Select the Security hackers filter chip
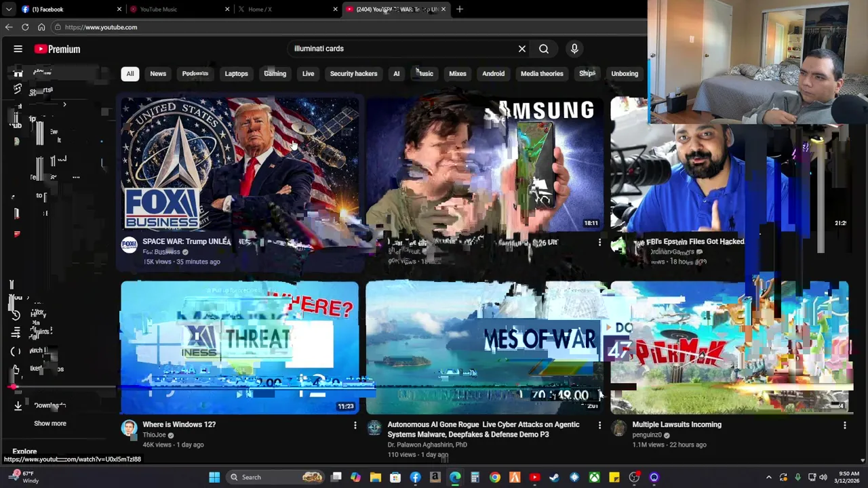 [x=353, y=73]
